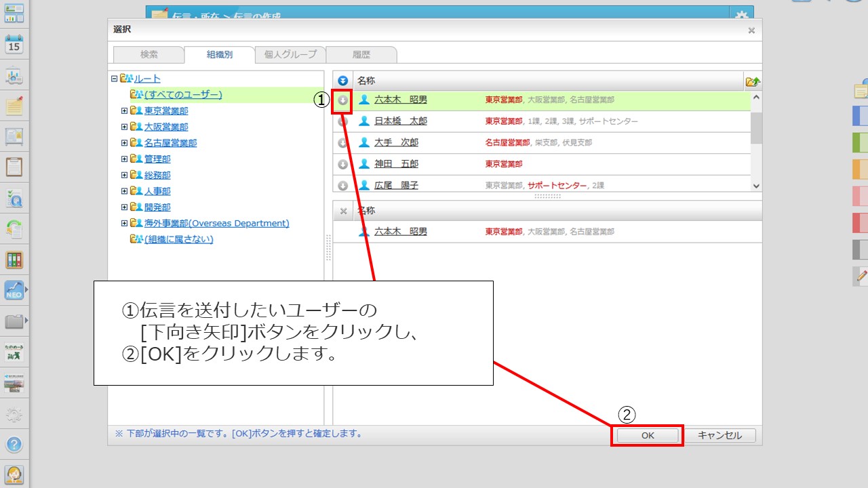Click the OK button to confirm selection

point(647,436)
